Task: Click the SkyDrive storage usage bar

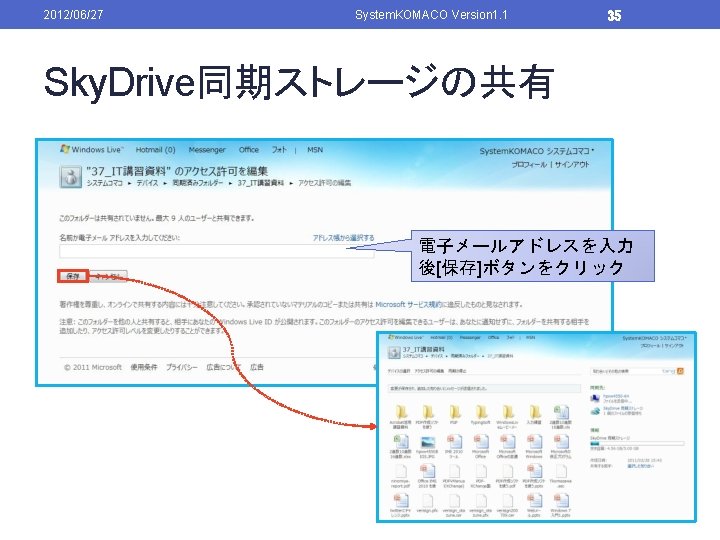Action: pyautogui.click(x=637, y=444)
